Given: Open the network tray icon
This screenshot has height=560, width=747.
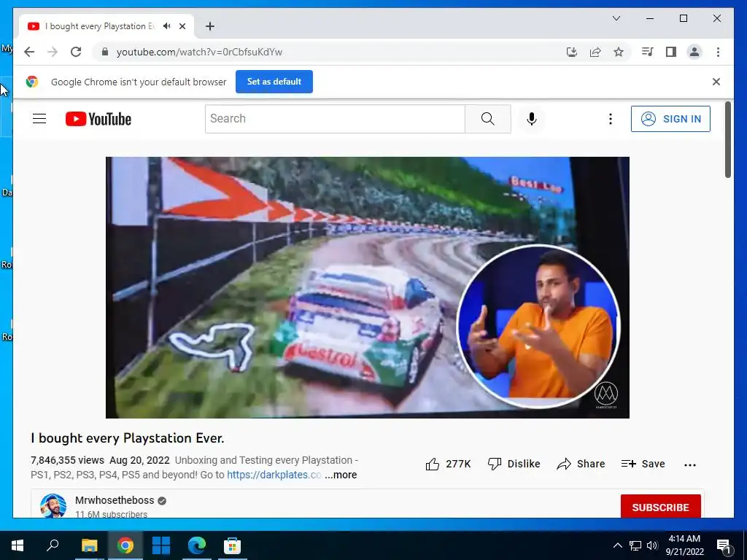Looking at the screenshot, I should click(635, 545).
